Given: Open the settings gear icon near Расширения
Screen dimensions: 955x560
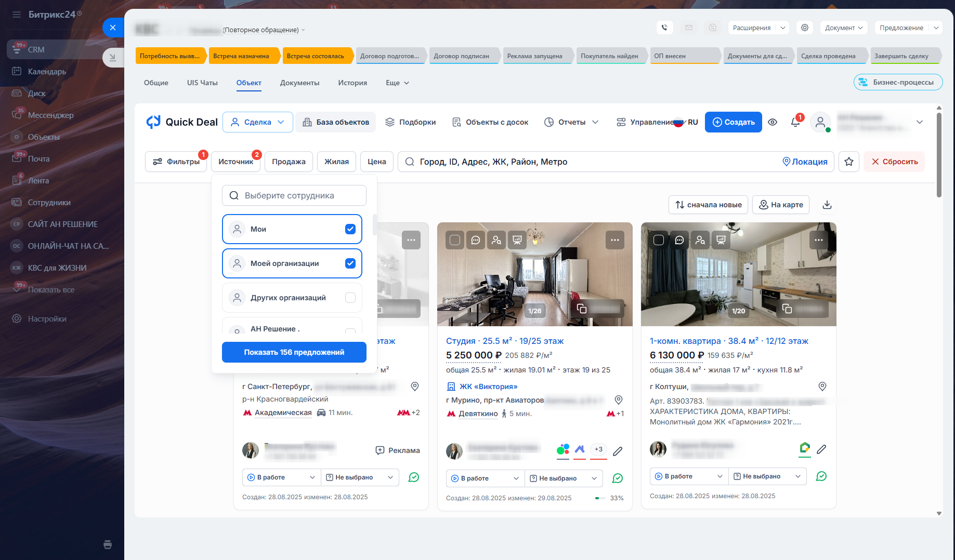Looking at the screenshot, I should 804,28.
